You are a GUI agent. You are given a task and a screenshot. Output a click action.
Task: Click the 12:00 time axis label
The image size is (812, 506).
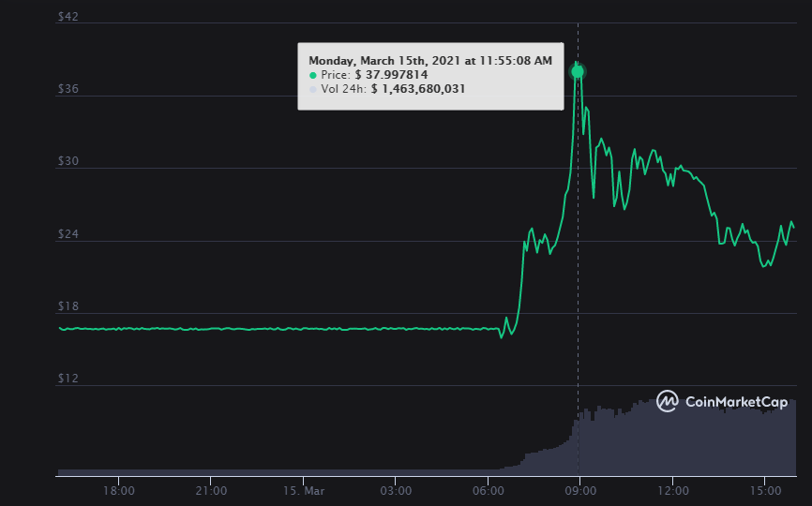click(x=672, y=490)
